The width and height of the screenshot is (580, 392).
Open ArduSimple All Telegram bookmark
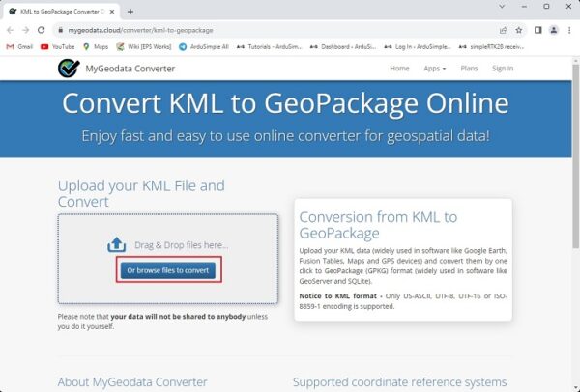(204, 47)
